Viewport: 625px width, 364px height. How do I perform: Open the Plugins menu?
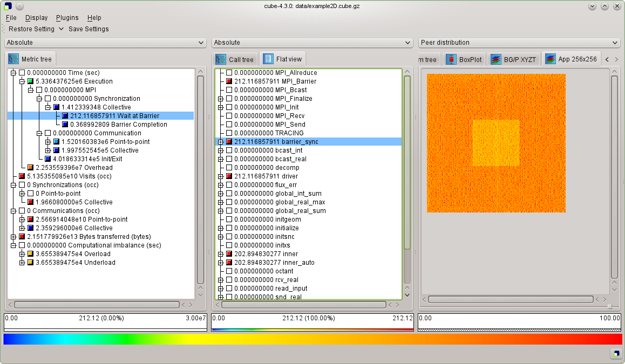(67, 17)
